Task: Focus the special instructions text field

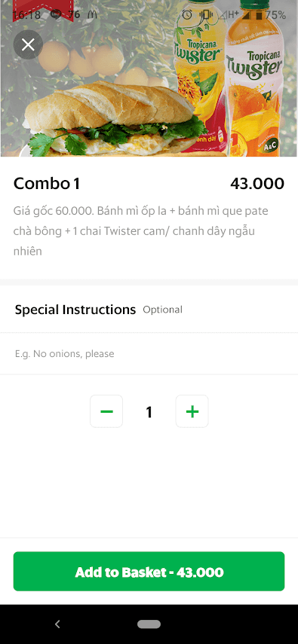Action: (x=149, y=353)
